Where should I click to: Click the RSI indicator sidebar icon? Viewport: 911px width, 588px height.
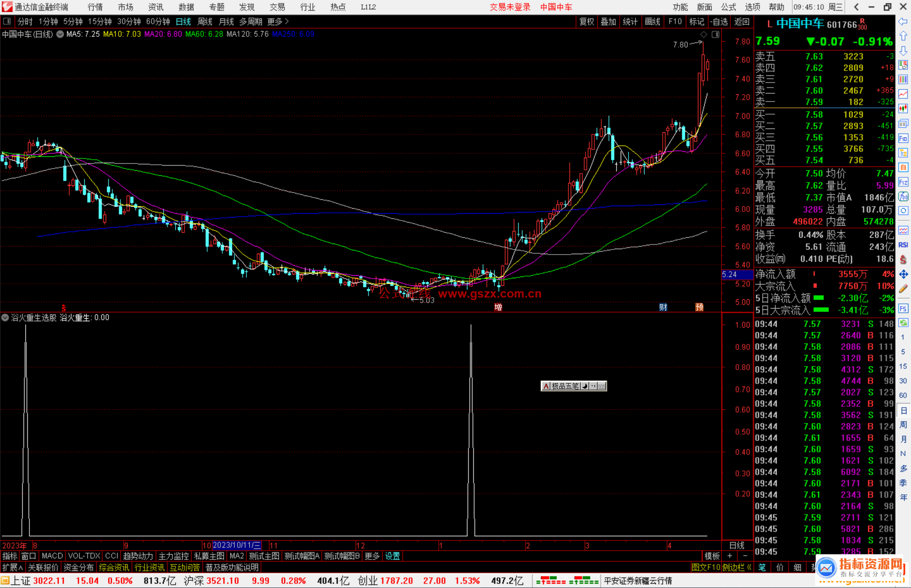903,245
